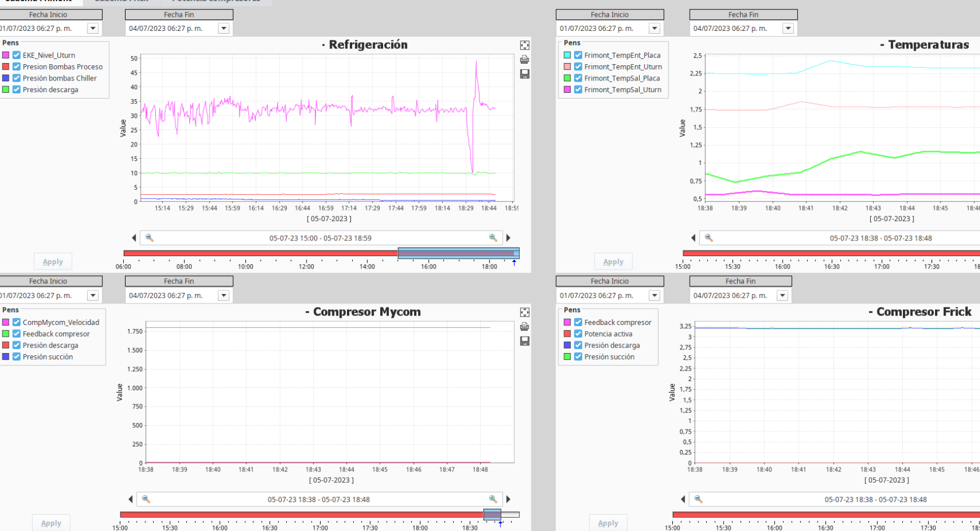Screen dimensions: 980x531
Task: Open Fecha Fin dropdown above Compresor Frick
Action: click(x=783, y=296)
